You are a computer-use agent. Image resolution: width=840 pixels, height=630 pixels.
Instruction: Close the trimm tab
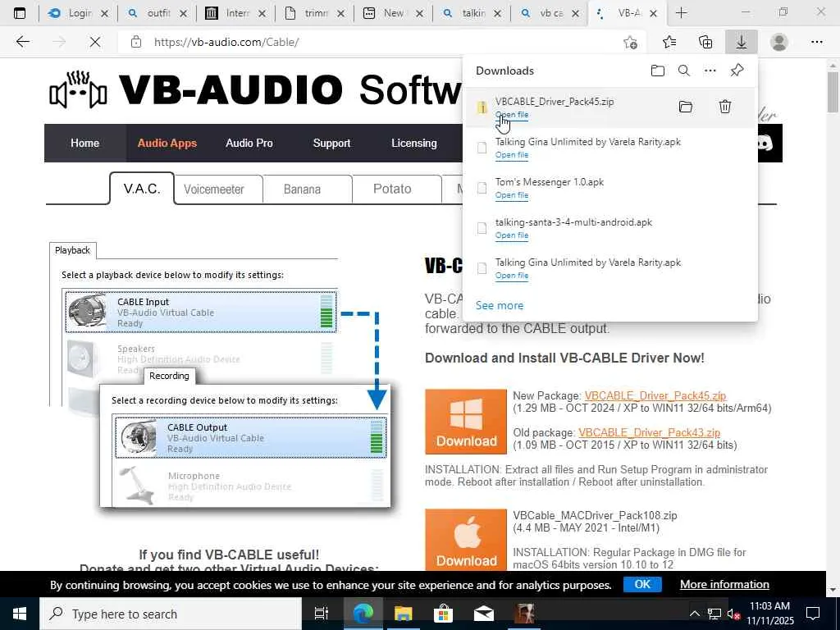coord(340,13)
